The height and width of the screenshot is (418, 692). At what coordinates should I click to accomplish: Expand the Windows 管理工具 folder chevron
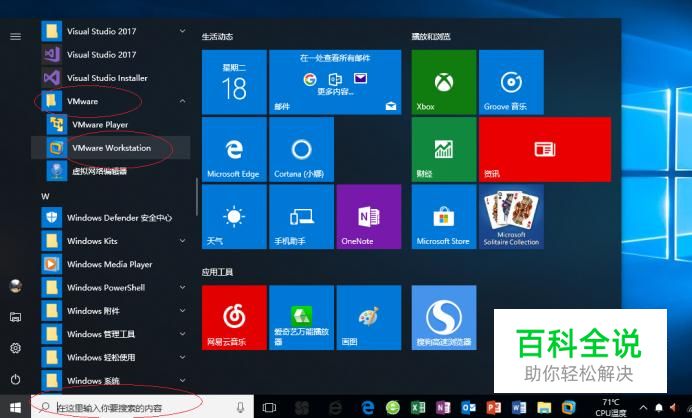click(182, 334)
